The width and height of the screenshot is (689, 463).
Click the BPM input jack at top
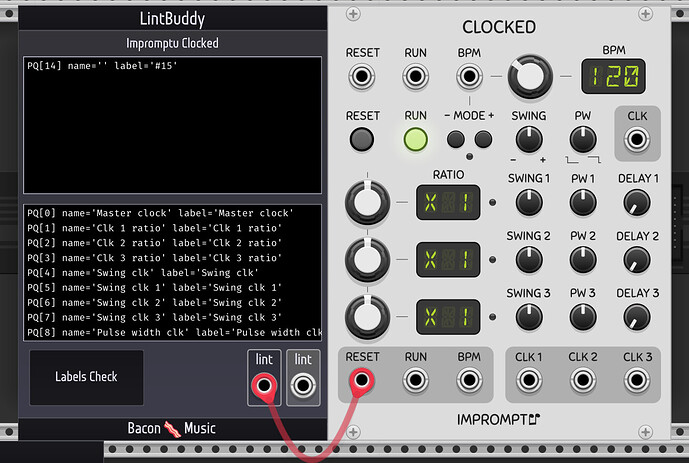pos(469,76)
